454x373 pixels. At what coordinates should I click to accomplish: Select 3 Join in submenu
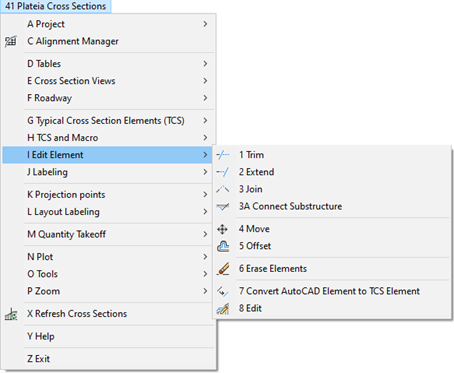tap(332, 189)
